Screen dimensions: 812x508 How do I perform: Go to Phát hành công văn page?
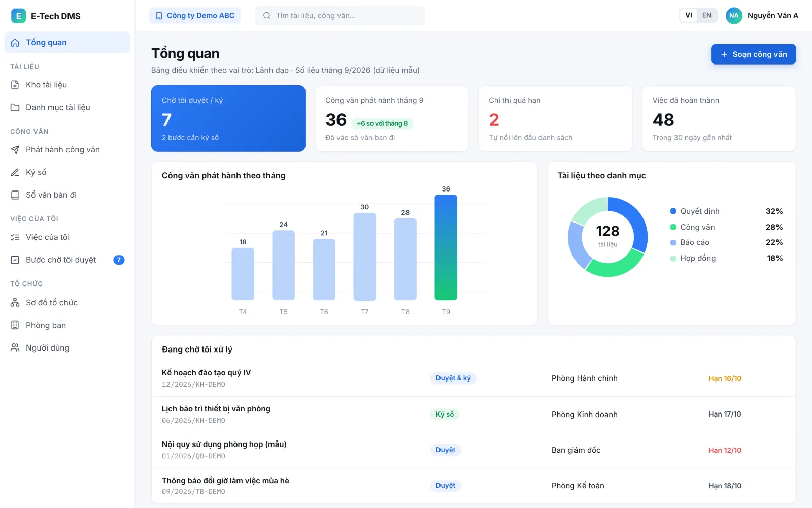coord(67,150)
